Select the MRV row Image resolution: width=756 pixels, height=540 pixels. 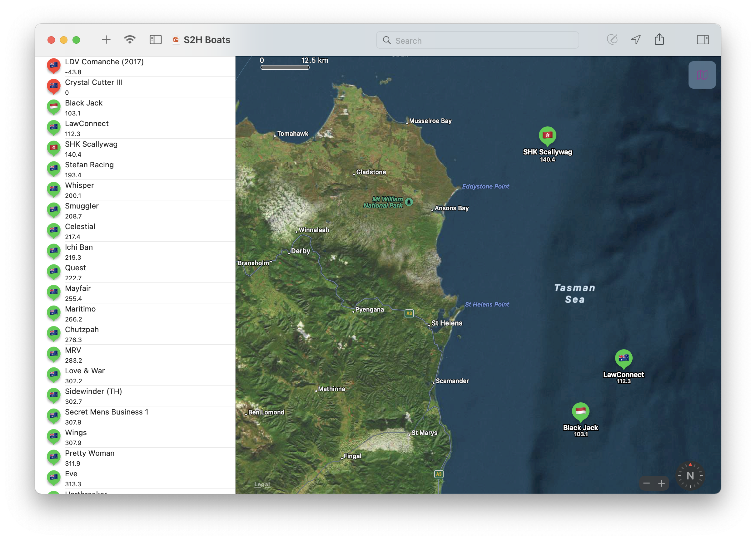[135, 355]
